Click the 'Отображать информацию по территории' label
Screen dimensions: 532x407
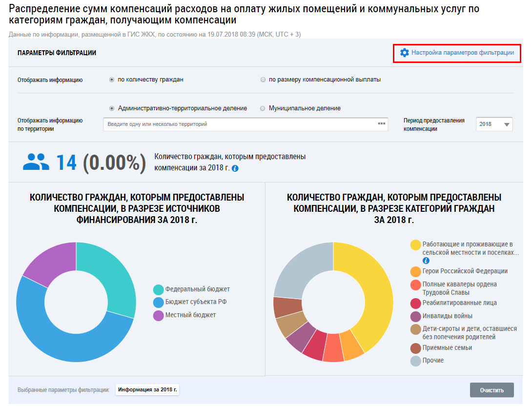pyautogui.click(x=50, y=124)
